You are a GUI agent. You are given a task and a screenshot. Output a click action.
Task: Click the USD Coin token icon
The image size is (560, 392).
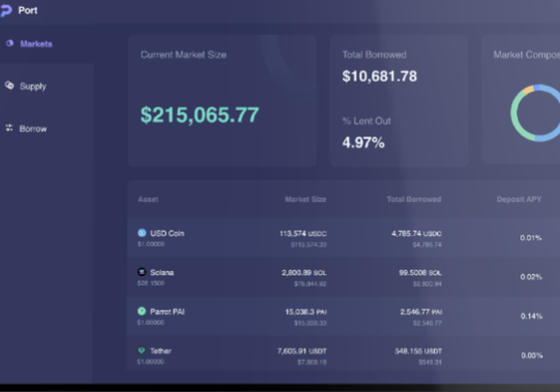coord(142,233)
